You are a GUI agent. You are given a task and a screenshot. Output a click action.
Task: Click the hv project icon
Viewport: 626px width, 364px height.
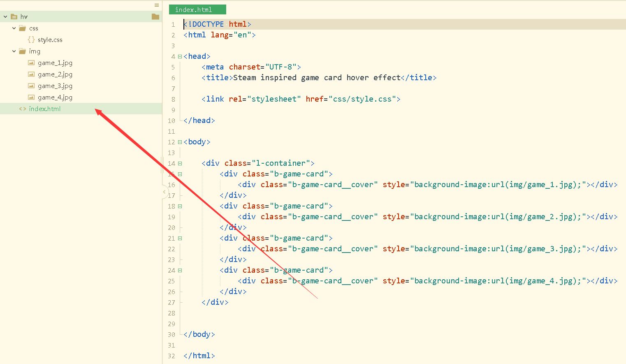[x=14, y=16]
